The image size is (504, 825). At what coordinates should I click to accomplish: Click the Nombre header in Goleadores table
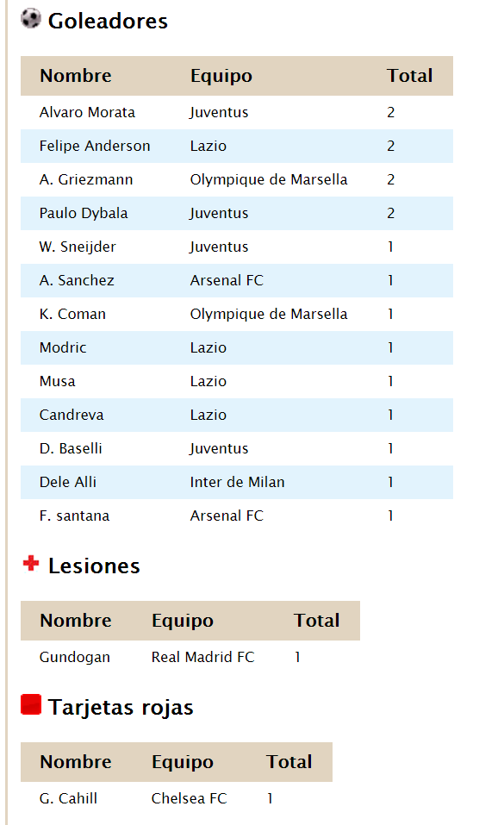pos(76,76)
